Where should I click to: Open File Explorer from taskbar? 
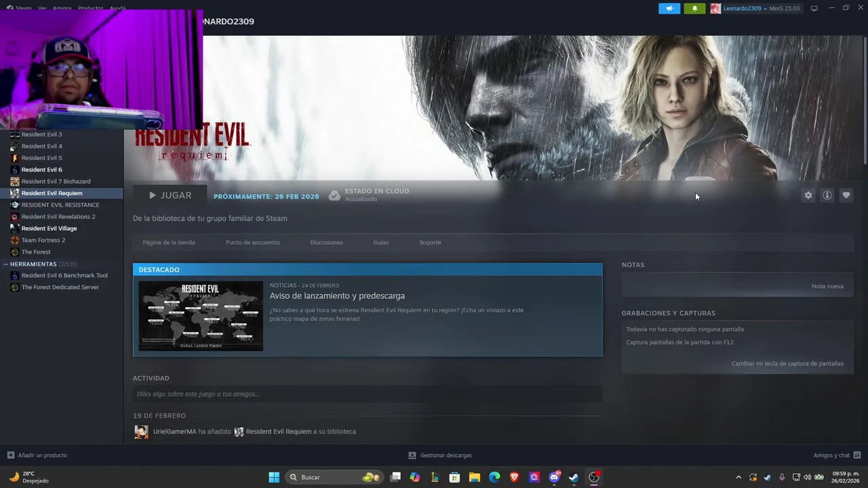click(x=475, y=477)
